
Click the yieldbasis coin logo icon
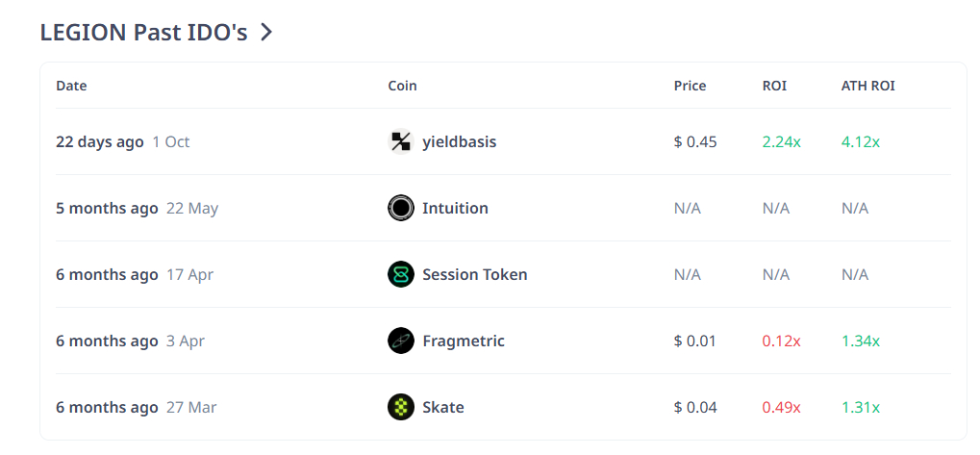[x=401, y=141]
